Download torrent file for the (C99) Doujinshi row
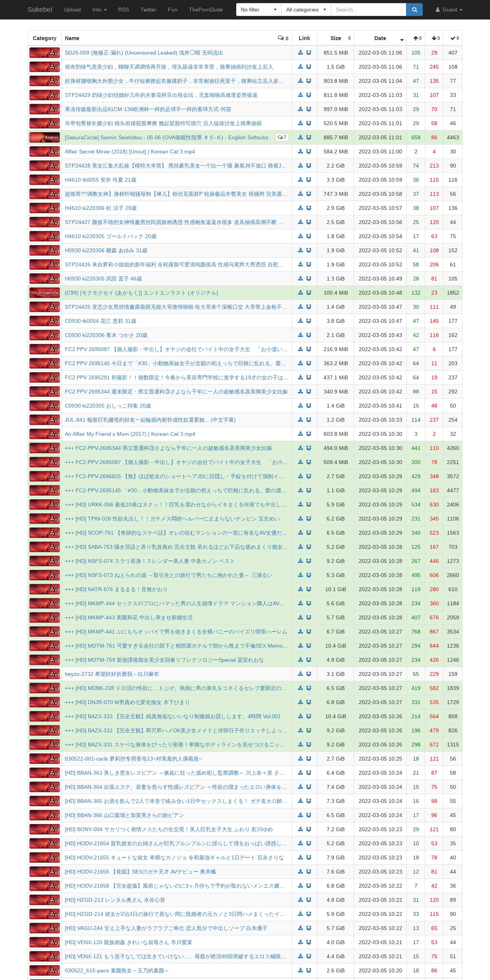This screenshot has width=490, height=980. (301, 293)
